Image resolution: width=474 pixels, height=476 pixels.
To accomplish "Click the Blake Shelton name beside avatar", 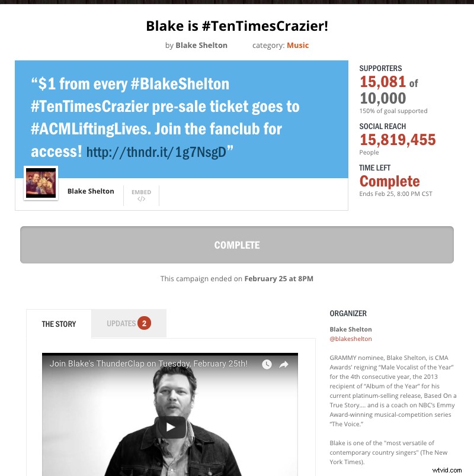I will (x=91, y=191).
